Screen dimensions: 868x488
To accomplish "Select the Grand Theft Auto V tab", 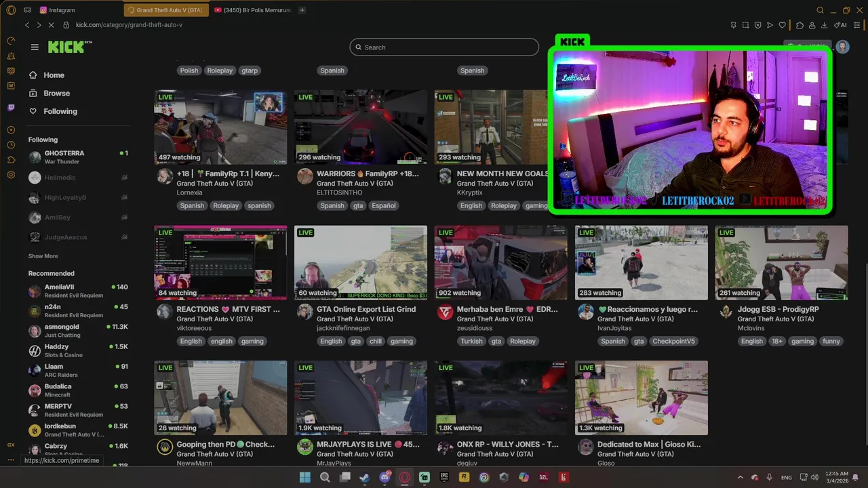I will click(167, 10).
